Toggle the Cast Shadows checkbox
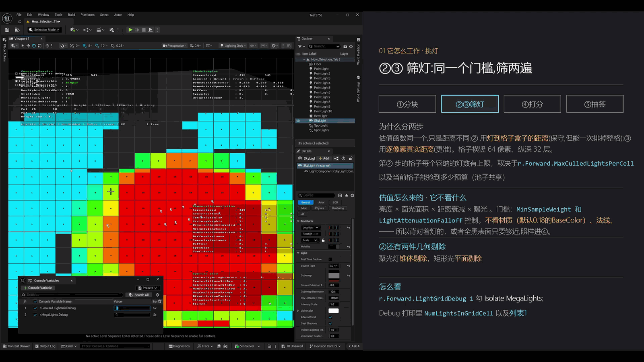The height and width of the screenshot is (362, 644). (x=330, y=323)
